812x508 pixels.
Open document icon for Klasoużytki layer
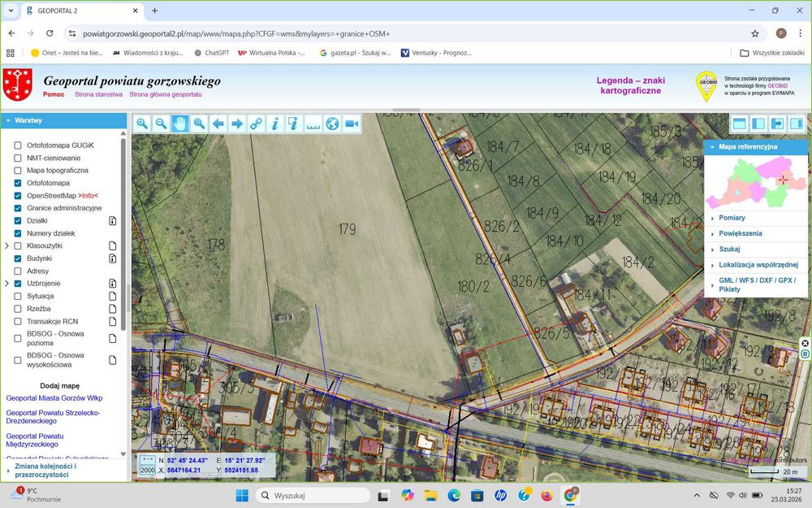click(x=112, y=245)
